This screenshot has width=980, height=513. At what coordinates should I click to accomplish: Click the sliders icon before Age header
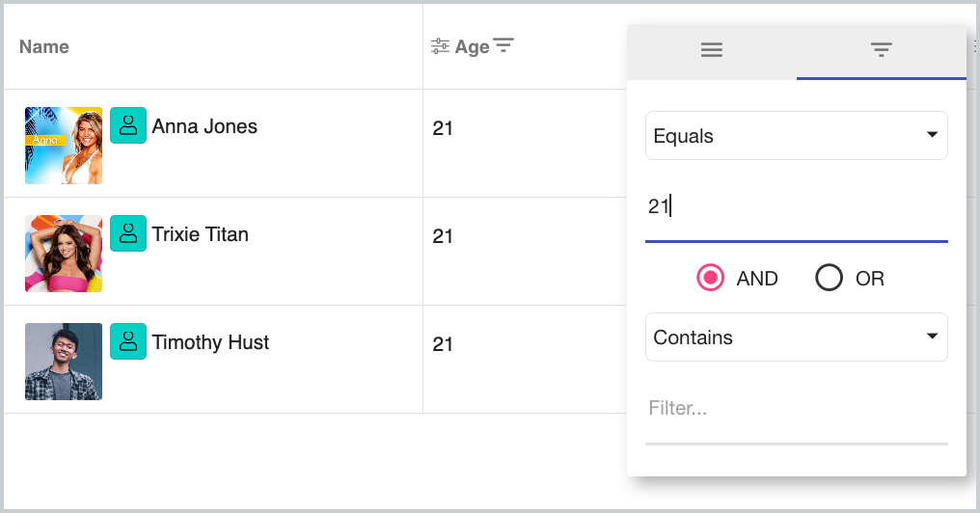pyautogui.click(x=440, y=46)
